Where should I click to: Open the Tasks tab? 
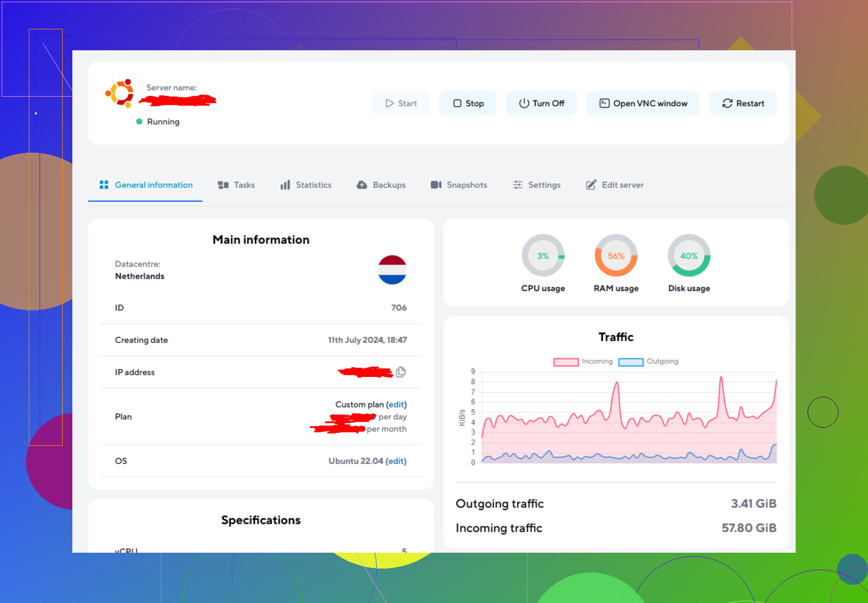236,185
